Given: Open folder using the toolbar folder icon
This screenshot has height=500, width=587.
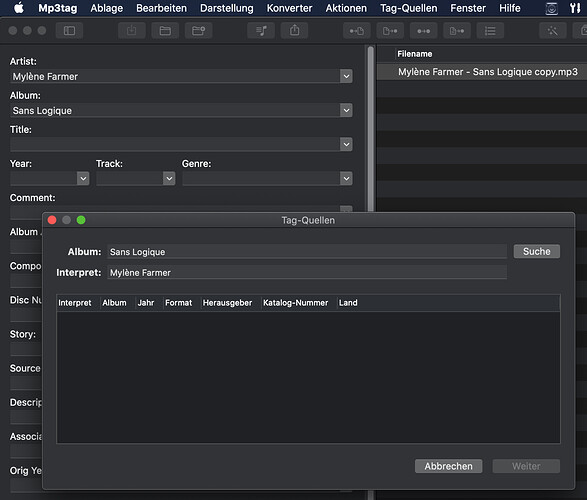Looking at the screenshot, I should [x=165, y=31].
